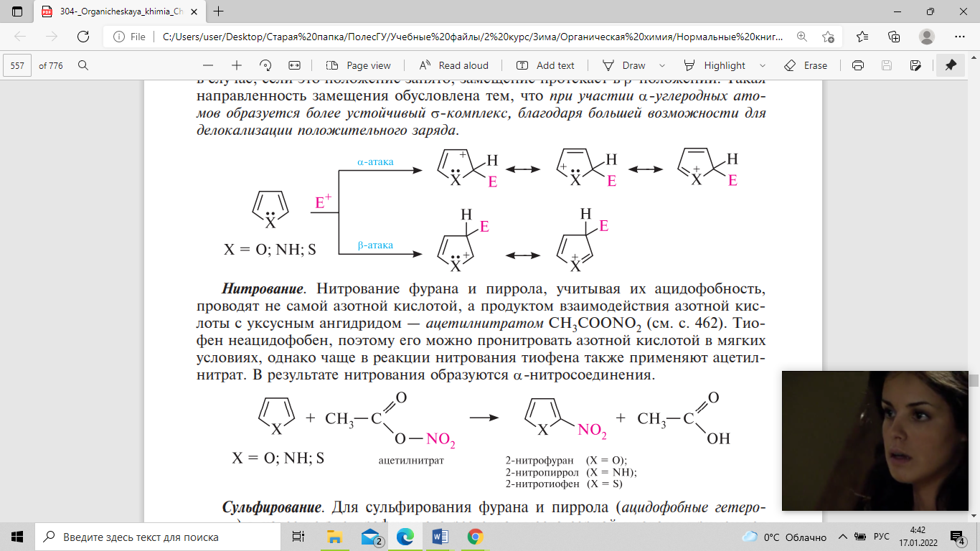980x551 pixels.
Task: Open the tab actions menu icon
Action: 17,11
